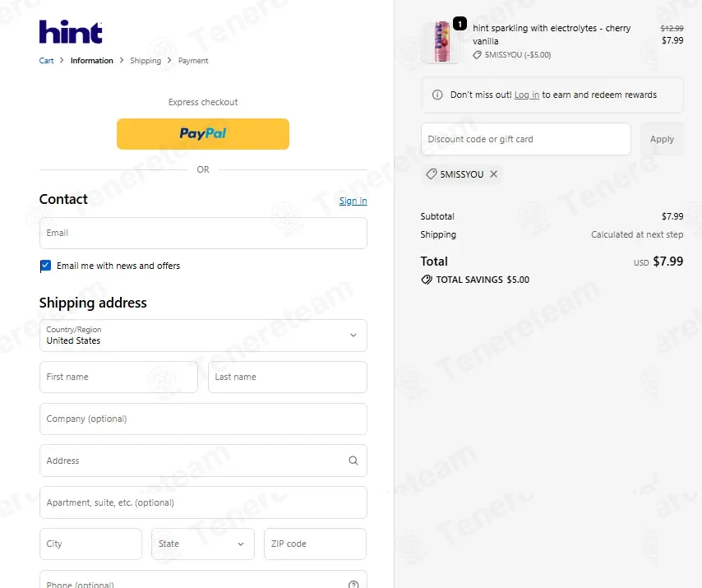Click the address search magnifier icon
The width and height of the screenshot is (702, 588).
click(353, 461)
